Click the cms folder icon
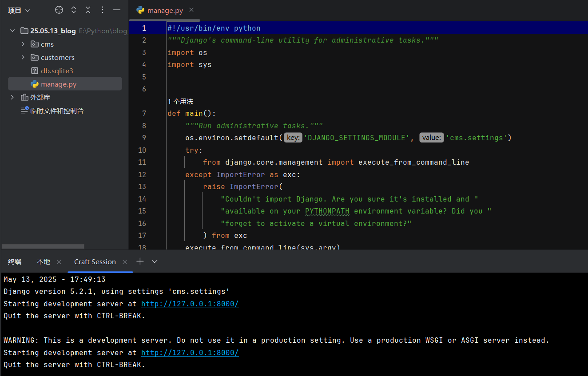The height and width of the screenshot is (376, 588). tap(34, 44)
